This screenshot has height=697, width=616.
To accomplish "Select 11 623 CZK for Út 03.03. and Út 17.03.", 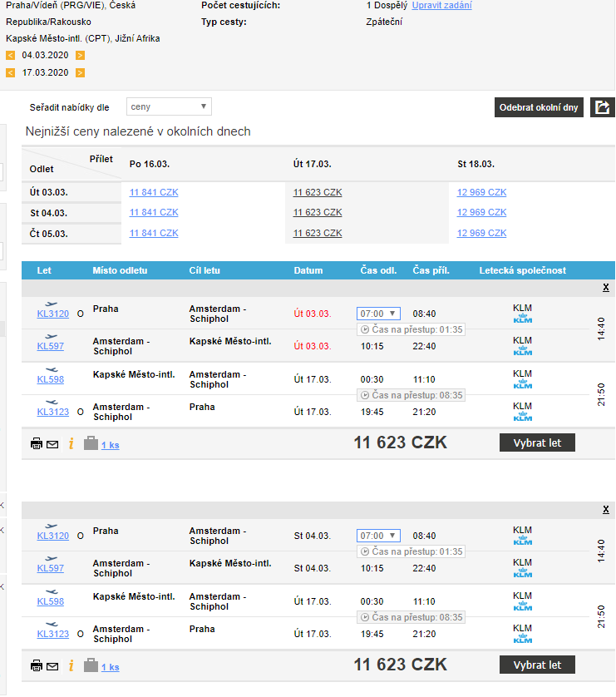I will (x=318, y=192).
